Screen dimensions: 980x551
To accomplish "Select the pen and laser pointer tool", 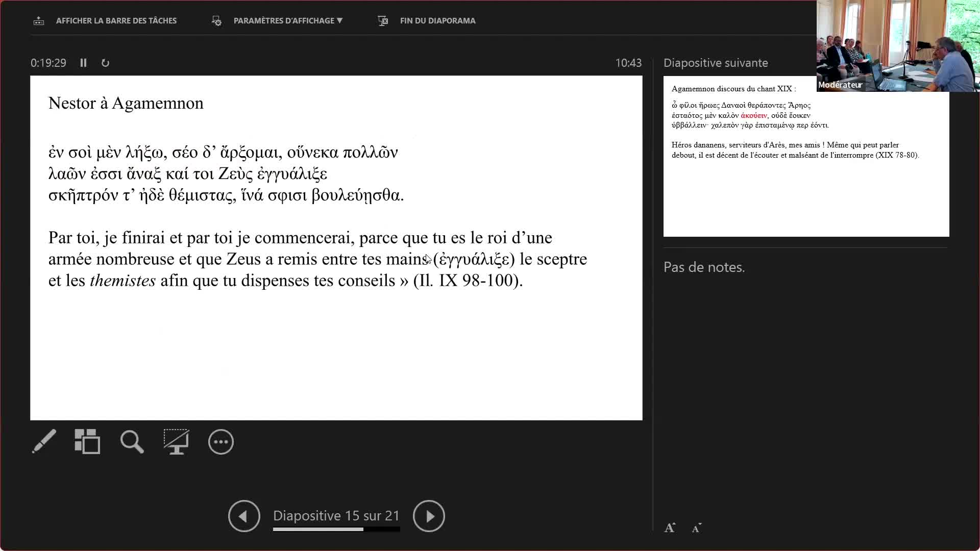I will coord(44,441).
